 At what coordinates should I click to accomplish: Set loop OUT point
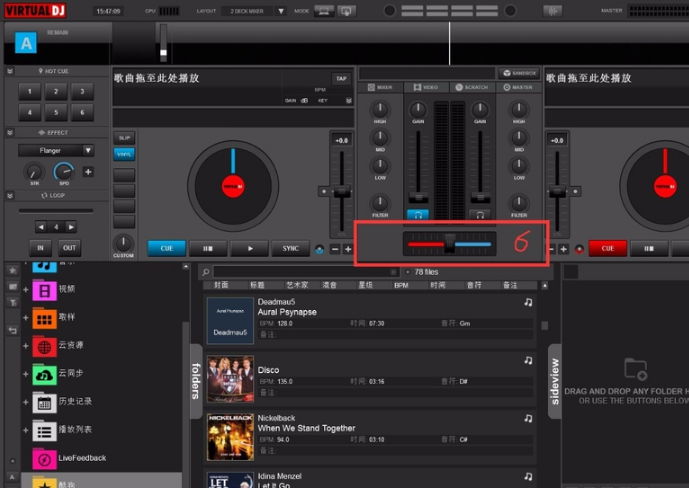[x=69, y=248]
